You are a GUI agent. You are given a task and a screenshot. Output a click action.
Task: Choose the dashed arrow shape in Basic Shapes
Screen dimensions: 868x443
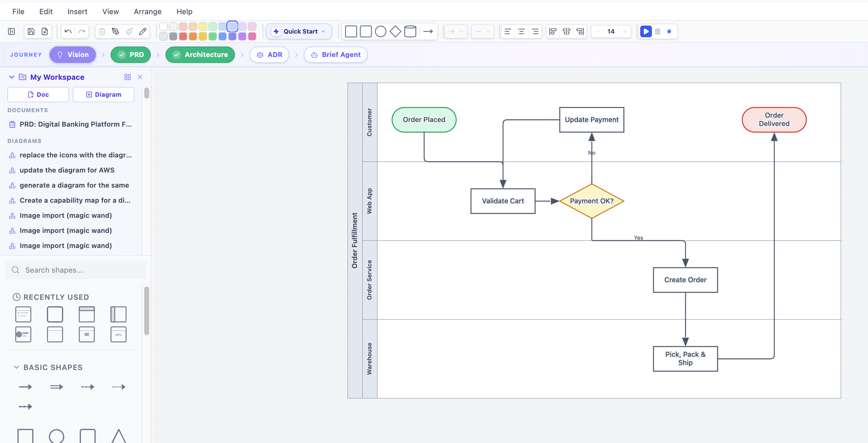tap(88, 387)
